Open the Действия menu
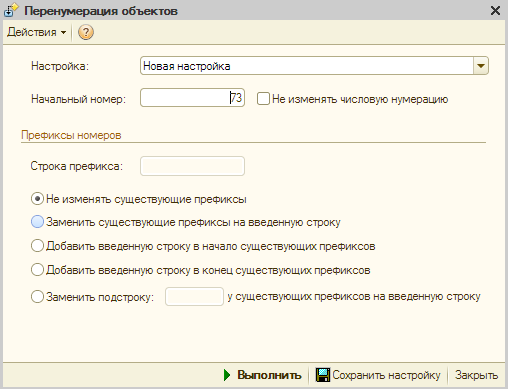 pos(37,32)
